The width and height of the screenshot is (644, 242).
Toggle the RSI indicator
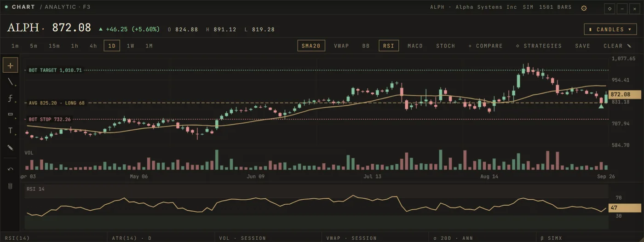388,46
